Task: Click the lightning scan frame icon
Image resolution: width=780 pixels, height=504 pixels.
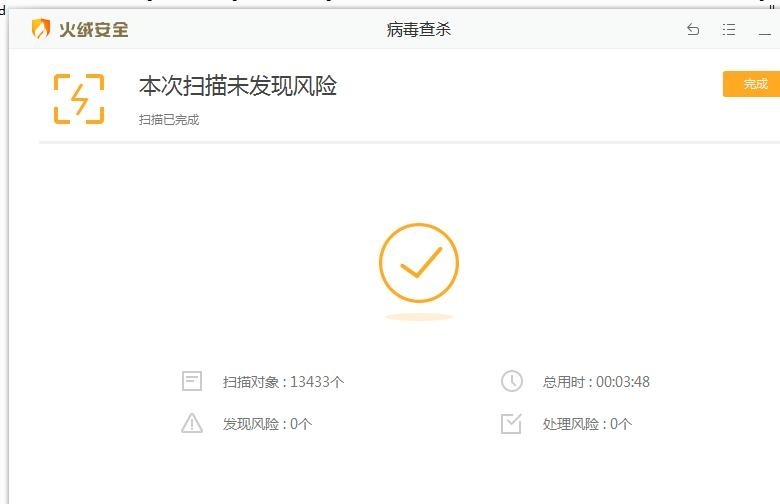Action: click(79, 99)
